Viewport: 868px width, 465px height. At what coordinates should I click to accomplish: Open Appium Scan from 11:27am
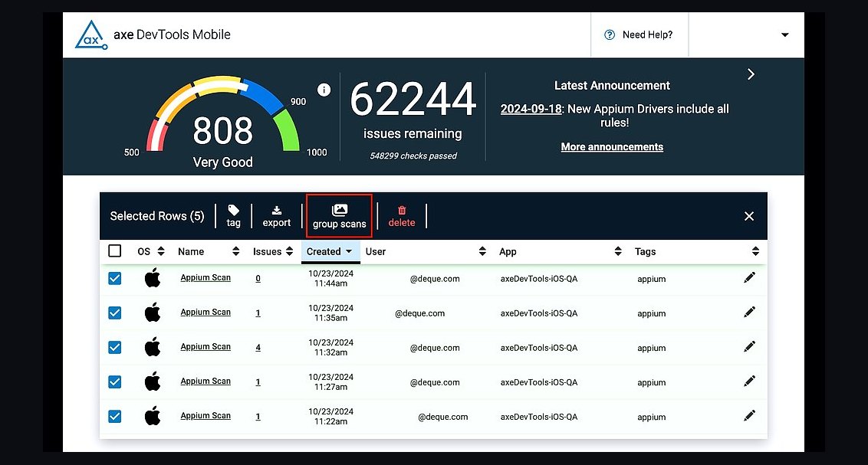[x=205, y=381]
